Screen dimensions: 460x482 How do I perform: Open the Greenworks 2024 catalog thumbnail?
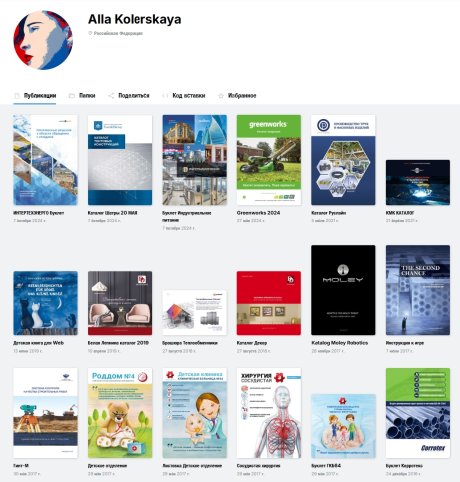tap(269, 160)
